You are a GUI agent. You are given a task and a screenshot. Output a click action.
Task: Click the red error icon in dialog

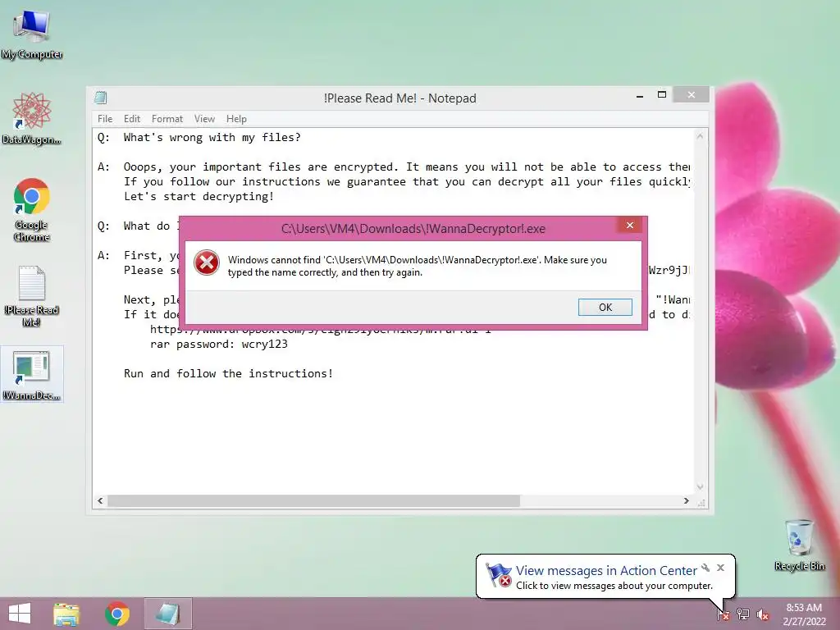[x=207, y=263]
